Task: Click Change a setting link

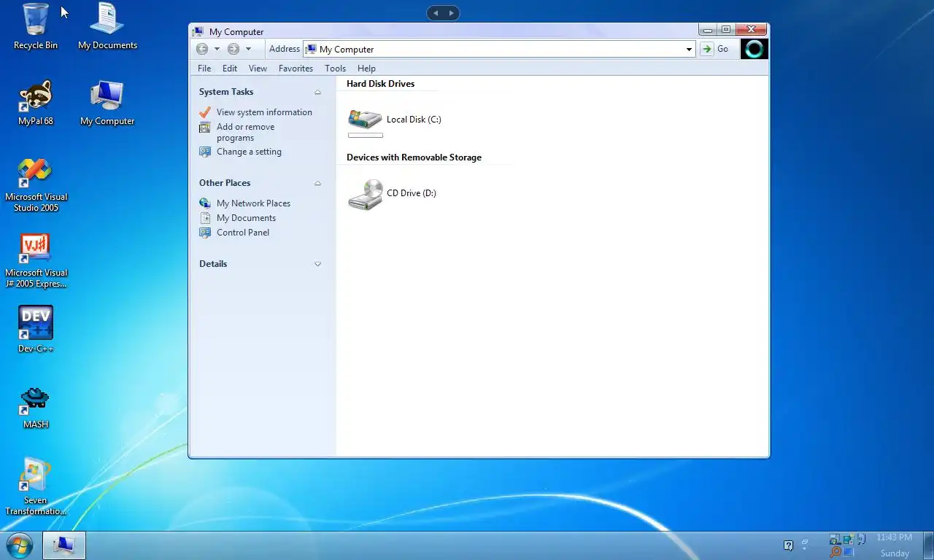Action: click(249, 152)
